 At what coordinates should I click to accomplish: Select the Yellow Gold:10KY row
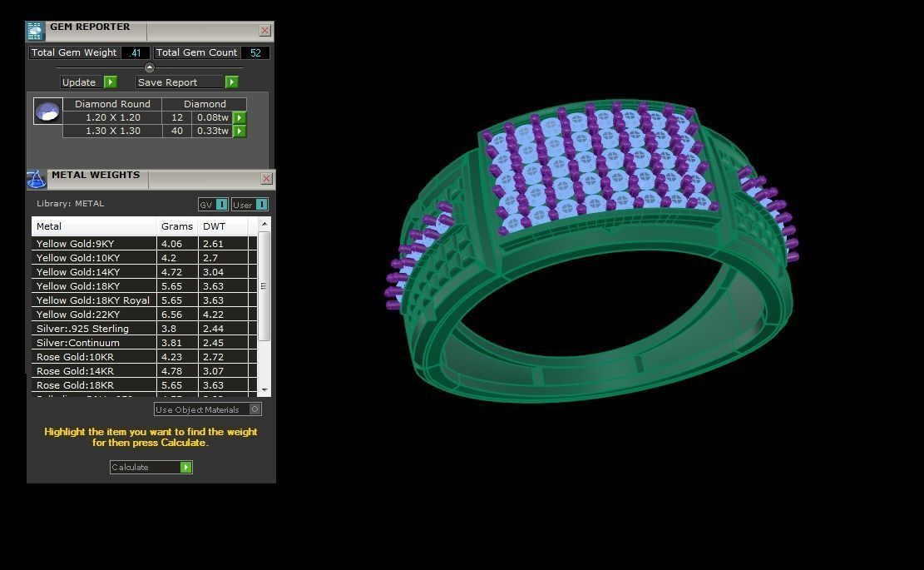tap(145, 258)
